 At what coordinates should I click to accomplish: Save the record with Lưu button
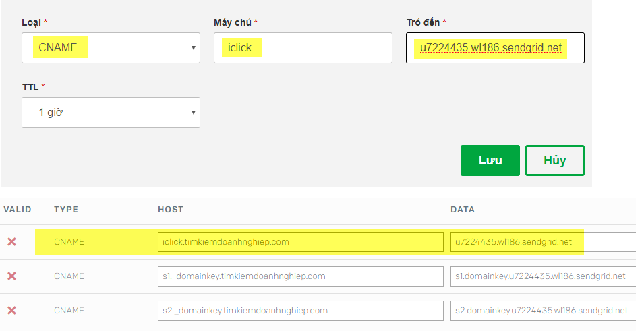click(x=490, y=160)
